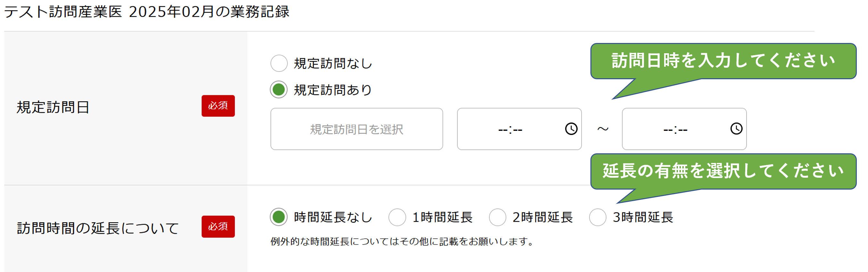Choose the 時間延長なし option
The image size is (868, 272).
click(x=279, y=217)
